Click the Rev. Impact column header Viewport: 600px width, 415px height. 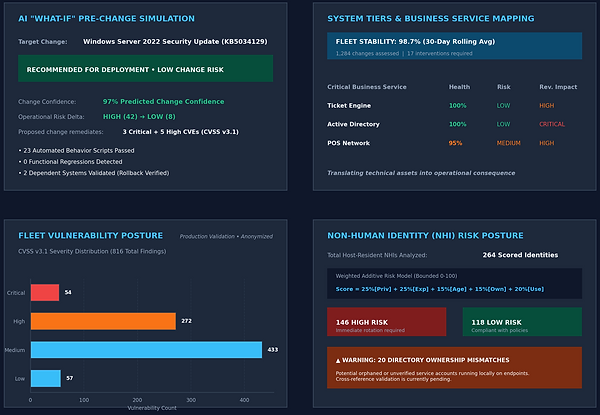click(x=558, y=87)
